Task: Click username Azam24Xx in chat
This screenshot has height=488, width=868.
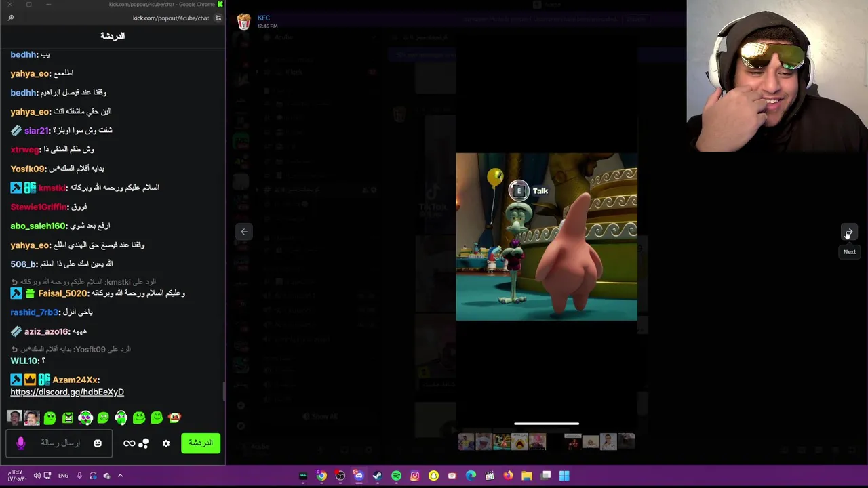Action: click(x=76, y=380)
